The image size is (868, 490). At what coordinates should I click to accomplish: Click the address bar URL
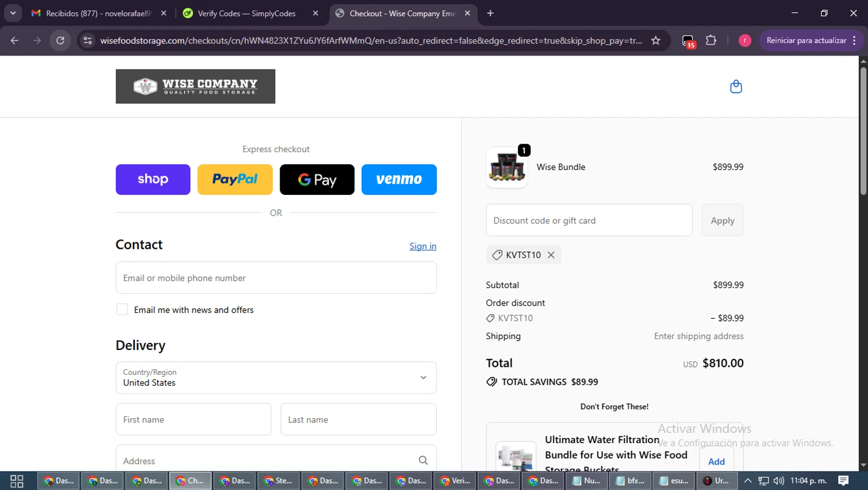pos(371,40)
